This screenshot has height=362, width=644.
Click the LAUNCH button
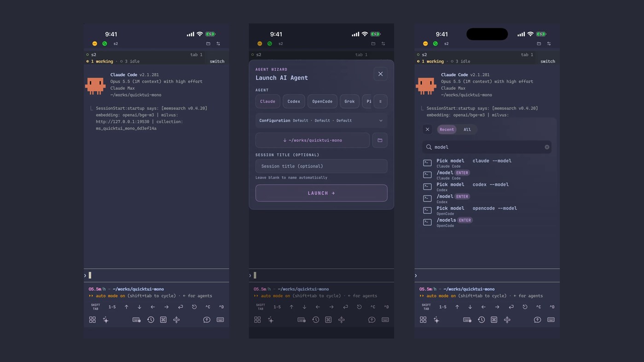coord(321,193)
